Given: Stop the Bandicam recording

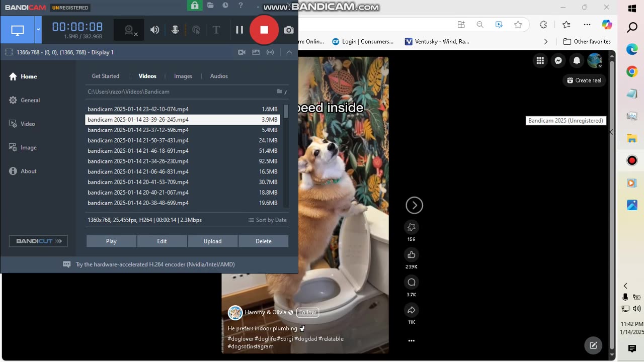Looking at the screenshot, I should 264,30.
